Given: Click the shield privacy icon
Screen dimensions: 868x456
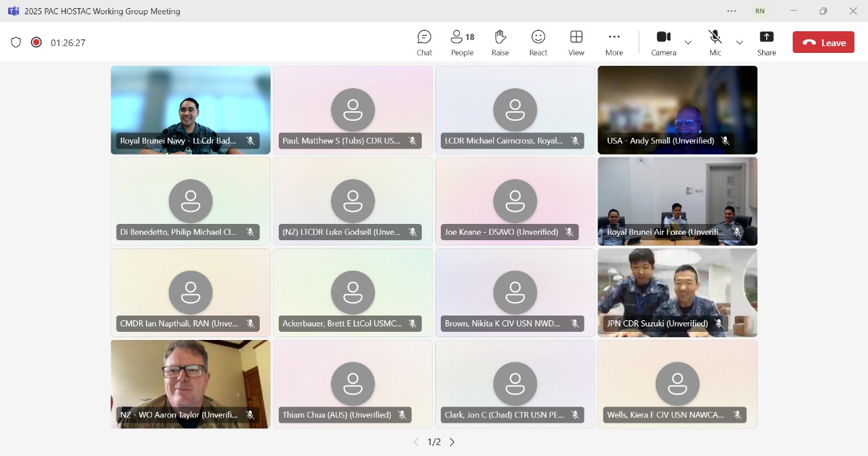Looking at the screenshot, I should point(16,42).
